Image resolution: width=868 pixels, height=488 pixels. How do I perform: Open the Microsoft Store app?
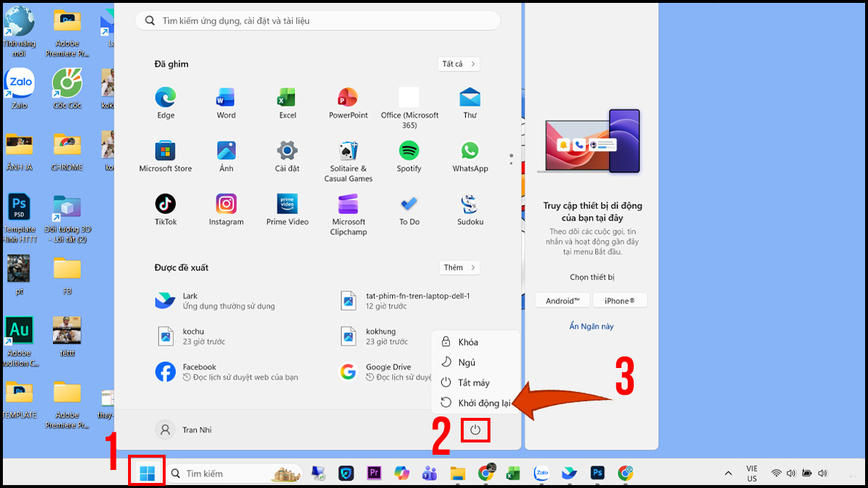pos(166,151)
